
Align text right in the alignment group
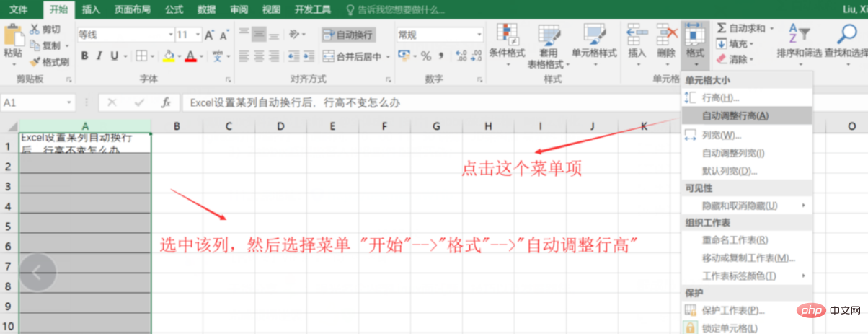pos(274,56)
